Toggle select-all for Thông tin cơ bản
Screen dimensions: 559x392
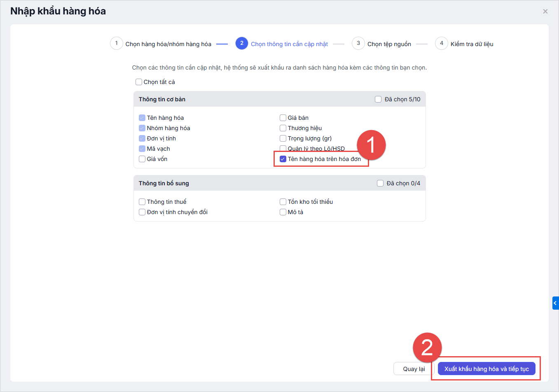click(x=378, y=99)
